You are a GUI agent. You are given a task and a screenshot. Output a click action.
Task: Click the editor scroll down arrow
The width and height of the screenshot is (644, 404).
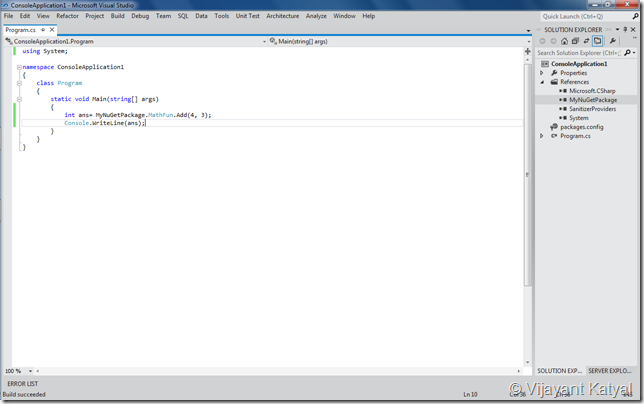point(528,363)
